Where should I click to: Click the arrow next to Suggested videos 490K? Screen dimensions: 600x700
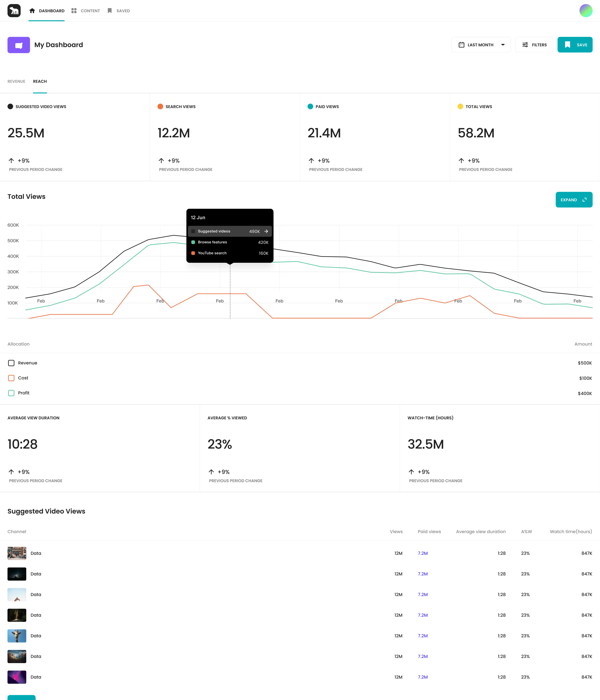tap(266, 231)
